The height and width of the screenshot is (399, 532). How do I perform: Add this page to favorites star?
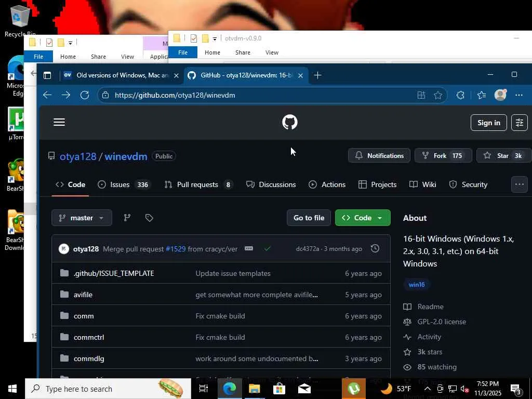click(x=438, y=96)
